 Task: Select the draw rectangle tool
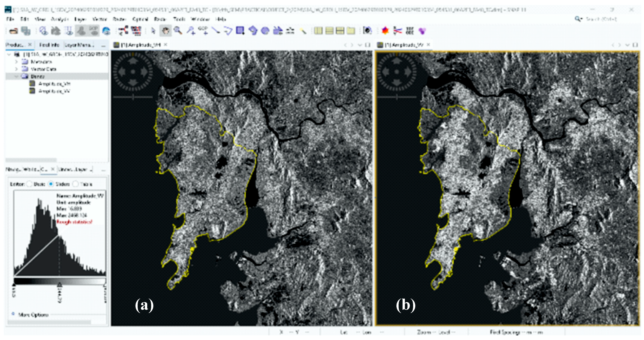240,30
